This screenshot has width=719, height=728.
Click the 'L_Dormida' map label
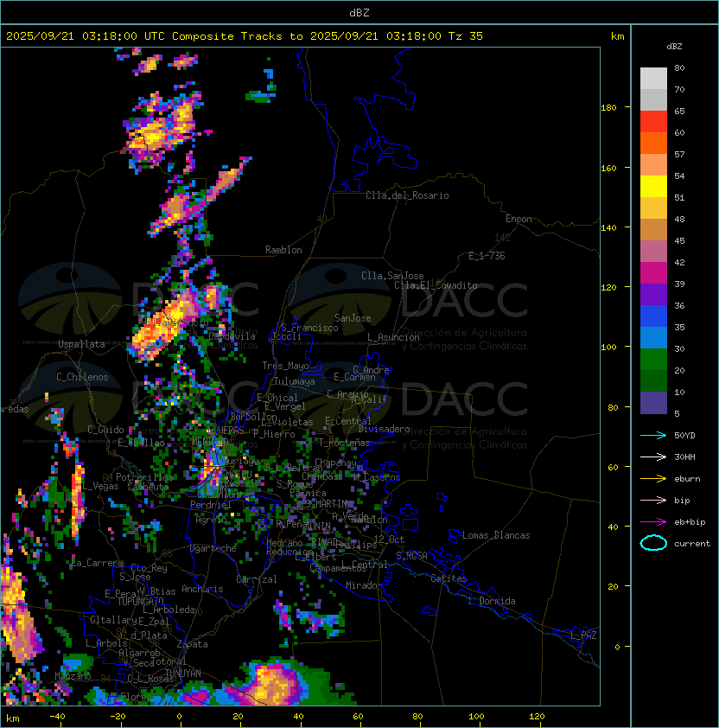pyautogui.click(x=492, y=601)
